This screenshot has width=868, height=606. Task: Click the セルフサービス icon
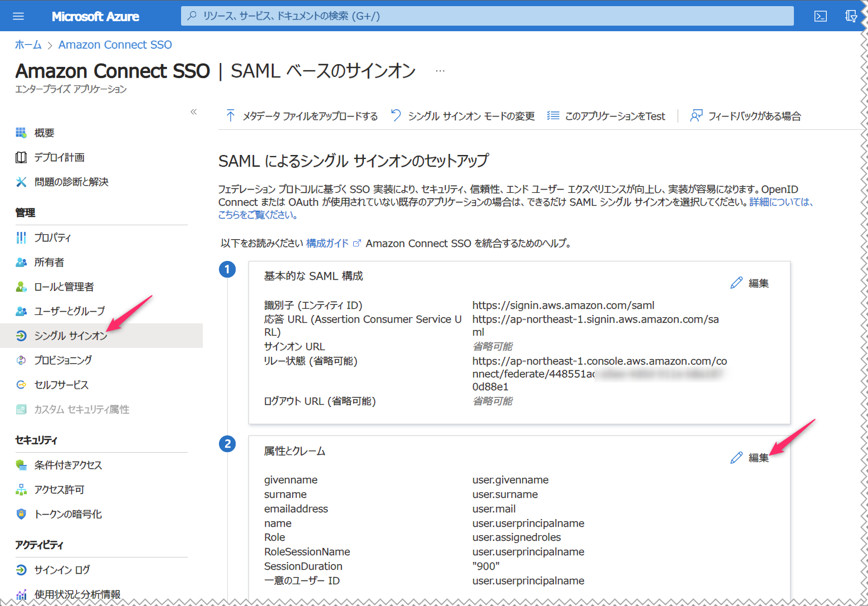[21, 385]
